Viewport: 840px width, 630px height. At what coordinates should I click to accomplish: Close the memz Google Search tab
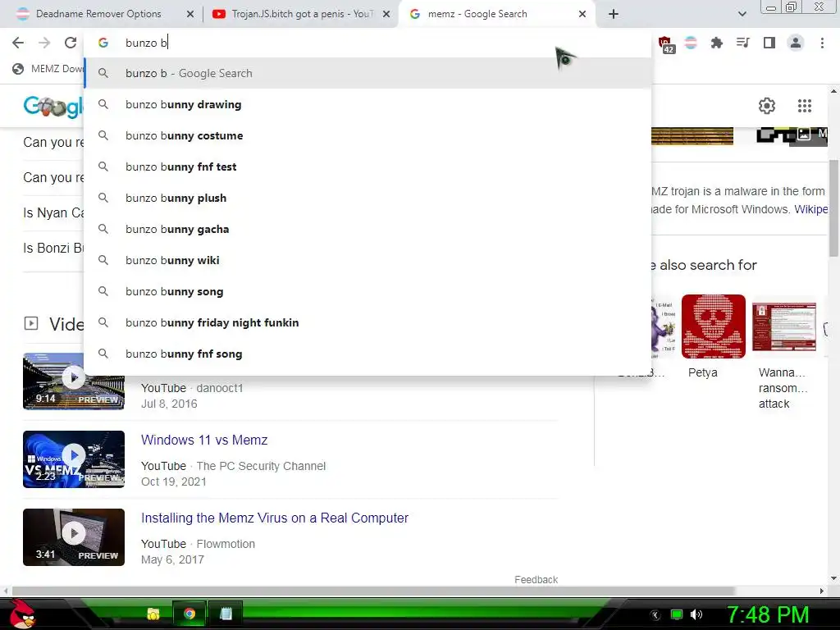[582, 14]
